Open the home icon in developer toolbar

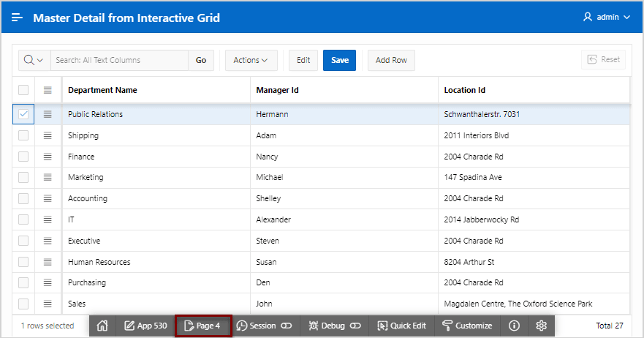click(x=102, y=326)
